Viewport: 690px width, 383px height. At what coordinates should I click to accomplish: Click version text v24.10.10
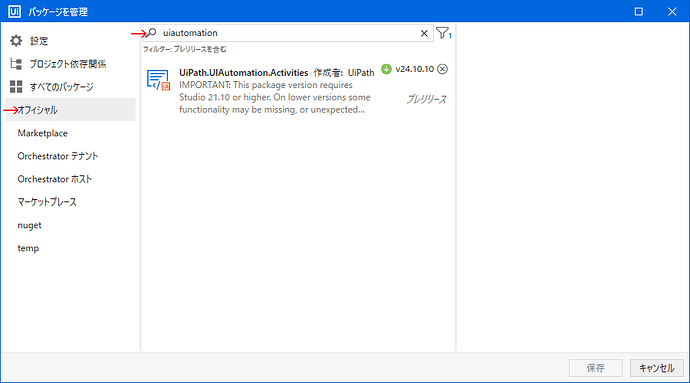[415, 69]
